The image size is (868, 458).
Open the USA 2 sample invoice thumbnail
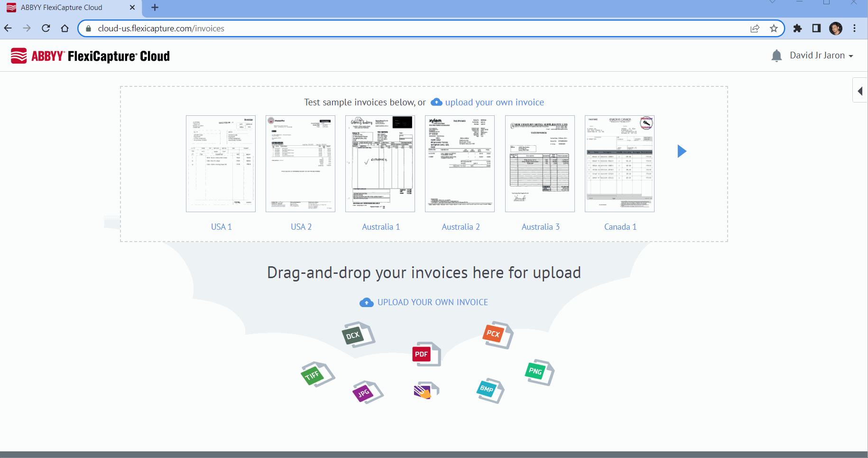click(300, 164)
